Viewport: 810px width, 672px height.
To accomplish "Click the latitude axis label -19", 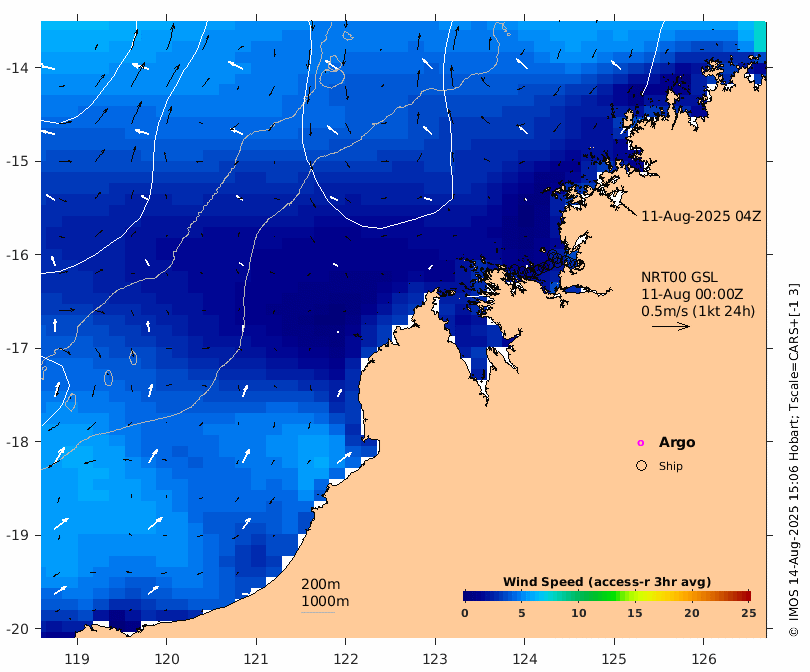I will pos(17,535).
